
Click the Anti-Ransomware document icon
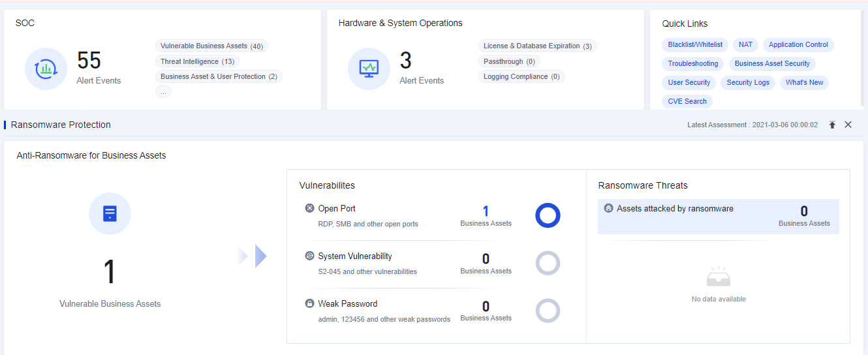(x=110, y=213)
